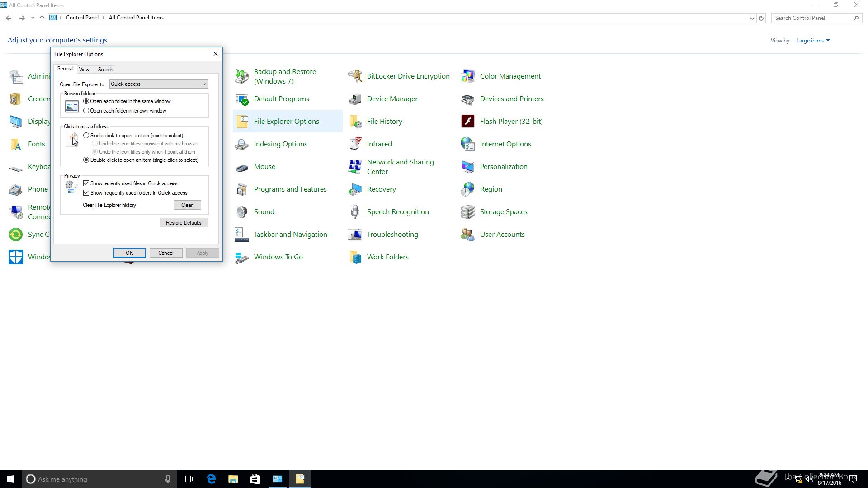Open Device Manager icon
The height and width of the screenshot is (488, 868).
[355, 99]
